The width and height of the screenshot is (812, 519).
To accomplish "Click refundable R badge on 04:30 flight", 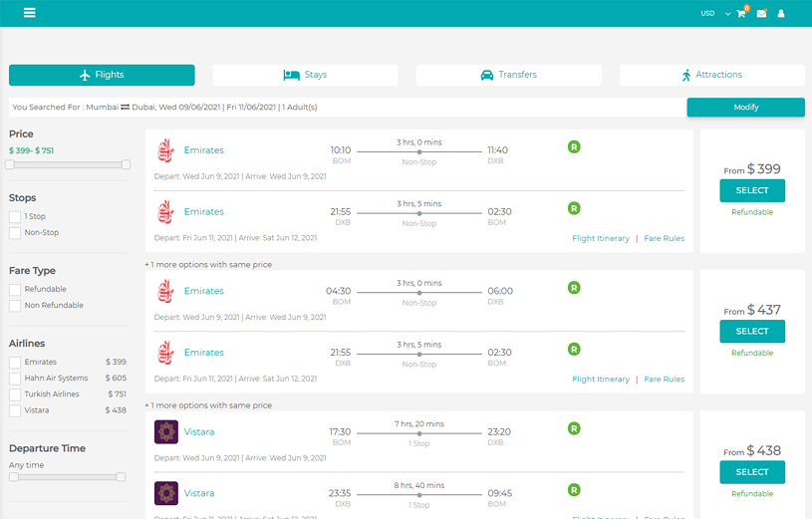I will (x=574, y=288).
